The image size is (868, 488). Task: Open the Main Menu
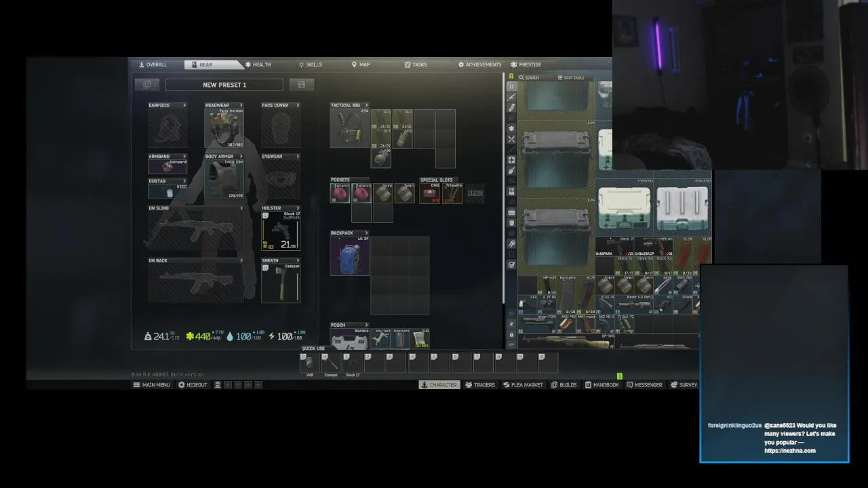click(x=151, y=385)
